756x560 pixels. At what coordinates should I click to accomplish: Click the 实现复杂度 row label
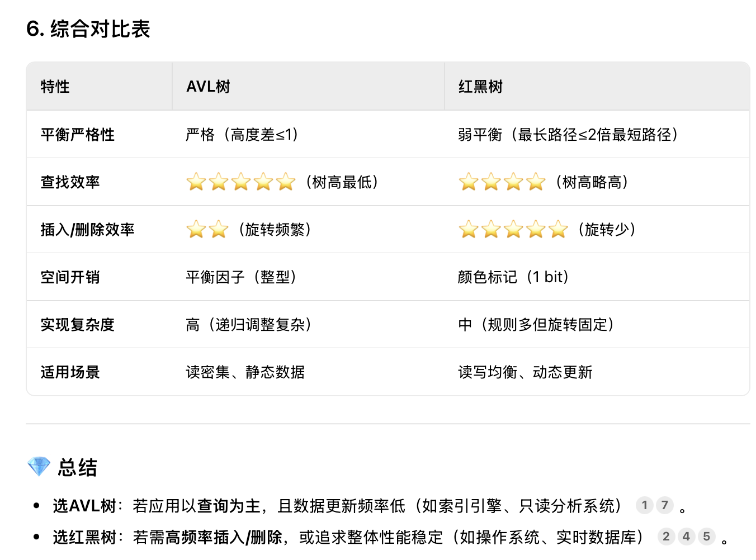click(77, 325)
